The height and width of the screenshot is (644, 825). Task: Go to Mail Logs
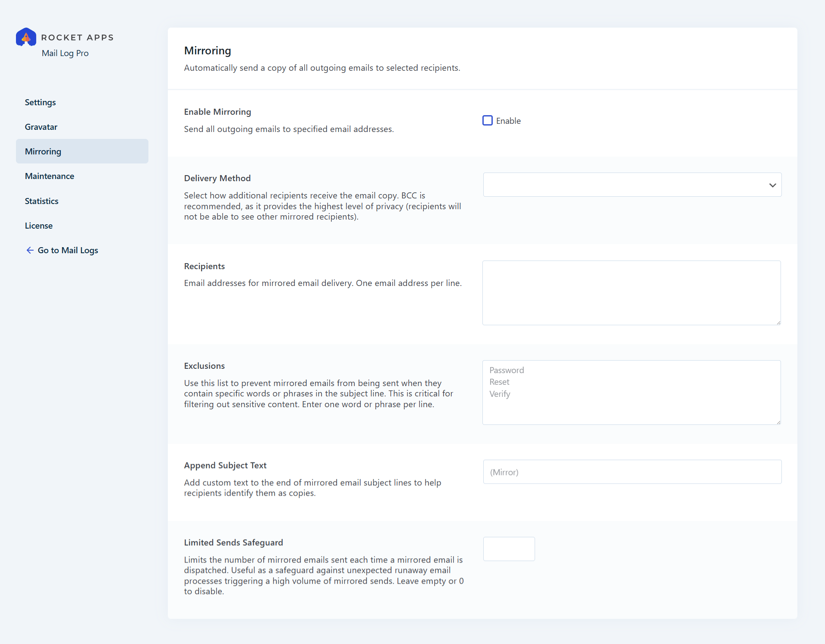[x=68, y=250]
